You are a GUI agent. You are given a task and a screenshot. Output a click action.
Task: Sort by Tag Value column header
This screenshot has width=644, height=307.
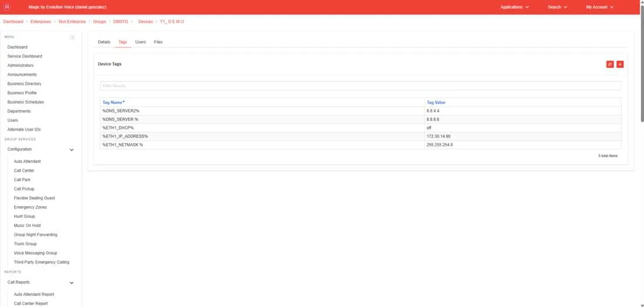pos(436,103)
